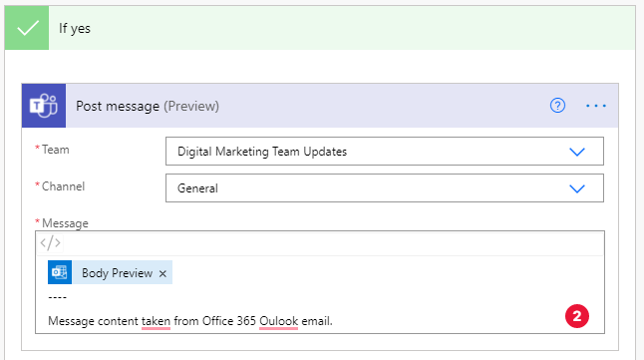This screenshot has height=360, width=644.
Task: Open the Post message ellipsis menu
Action: (x=595, y=106)
